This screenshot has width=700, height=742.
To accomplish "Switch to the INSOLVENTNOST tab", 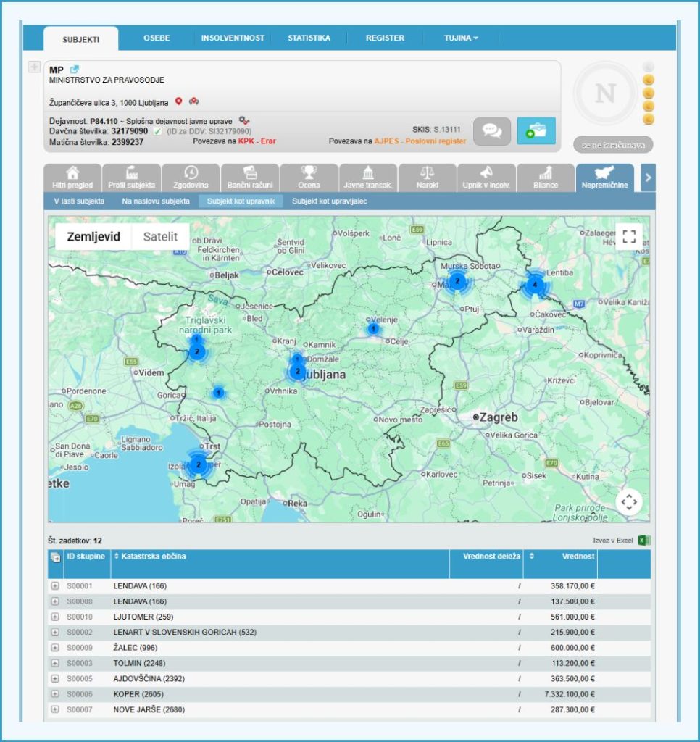I will pyautogui.click(x=233, y=38).
